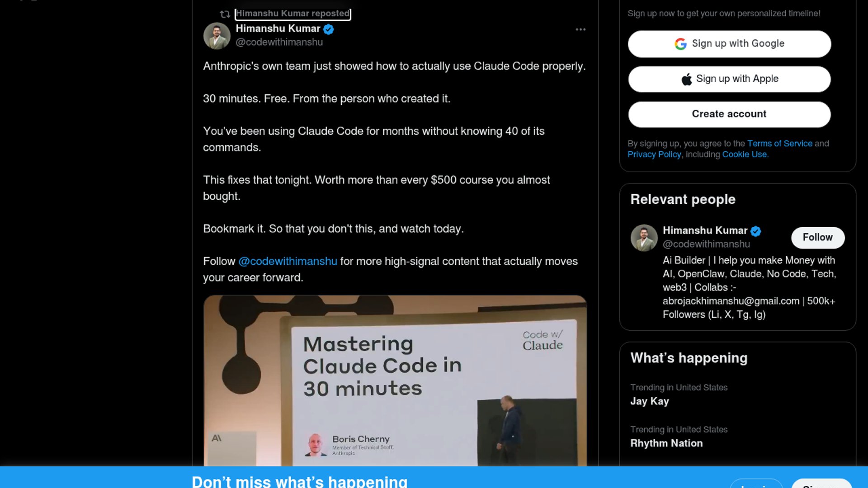Click the repost arrows icon above the tweet

(225, 14)
